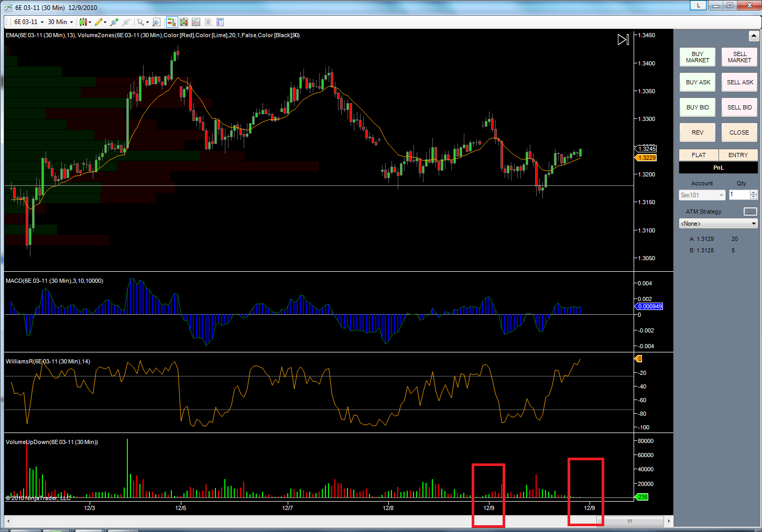
Task: Click the VolumeUpDown 236 value marker
Action: coord(642,497)
